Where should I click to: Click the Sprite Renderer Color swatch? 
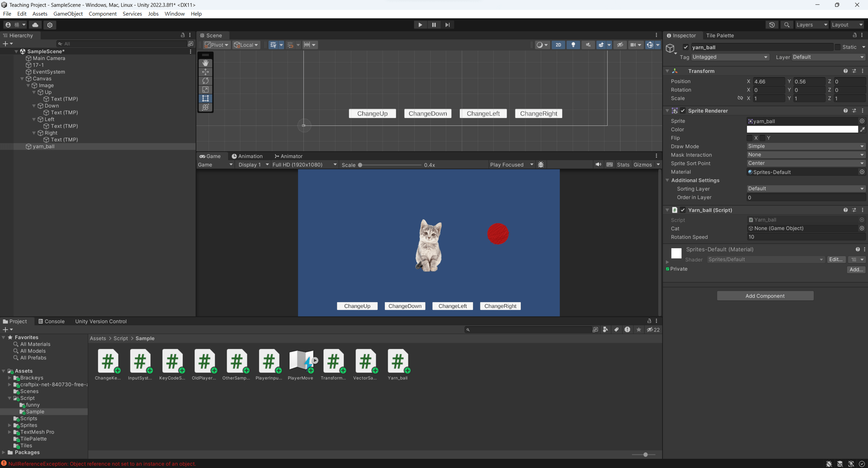(802, 129)
